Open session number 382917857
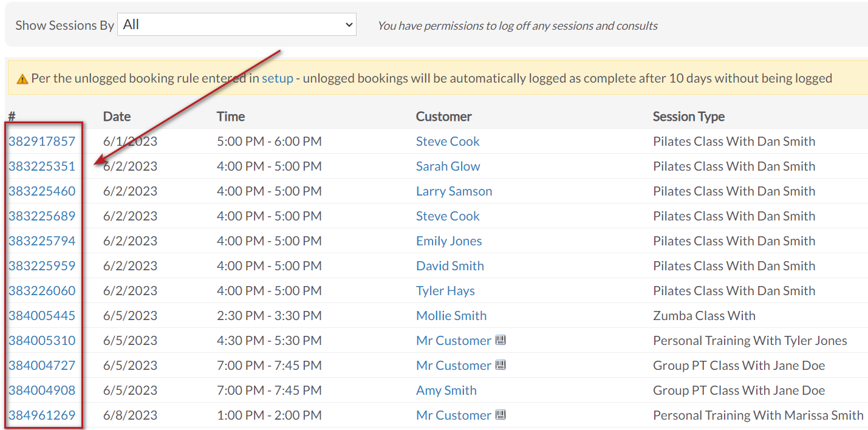 point(42,142)
